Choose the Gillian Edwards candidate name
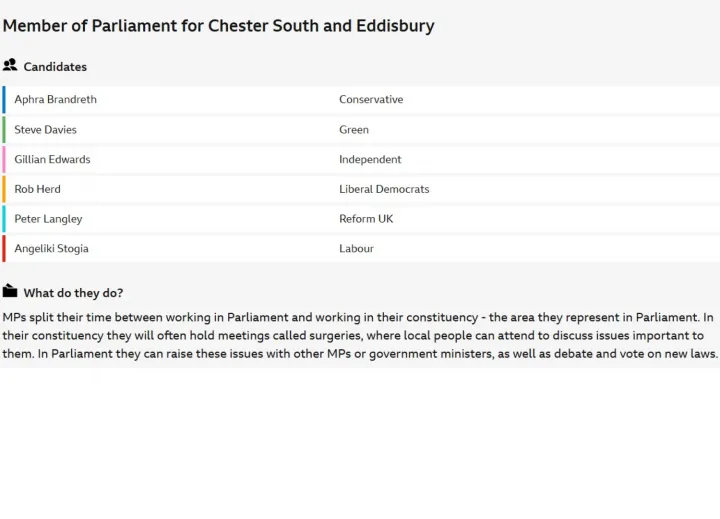Viewport: 720px width, 519px height. [52, 160]
